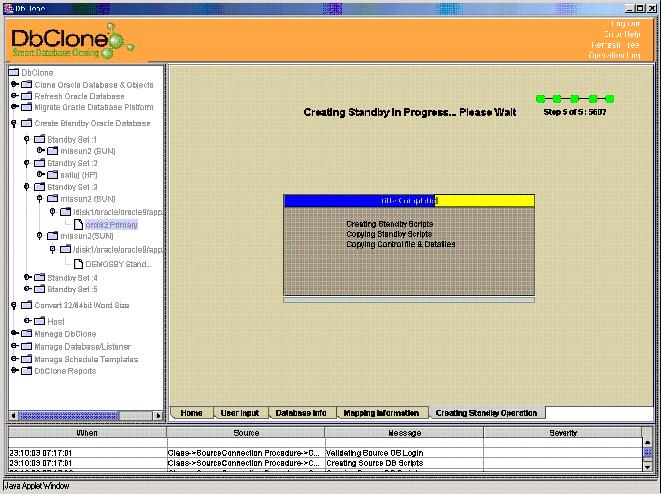This screenshot has height=496, width=662.
Task: Click the satluj (HP) folder icon
Action: (x=52, y=174)
